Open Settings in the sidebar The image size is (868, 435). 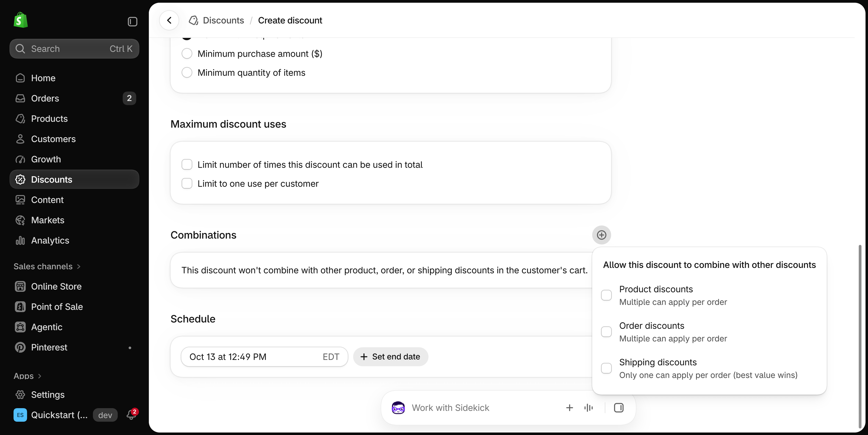pyautogui.click(x=74, y=395)
